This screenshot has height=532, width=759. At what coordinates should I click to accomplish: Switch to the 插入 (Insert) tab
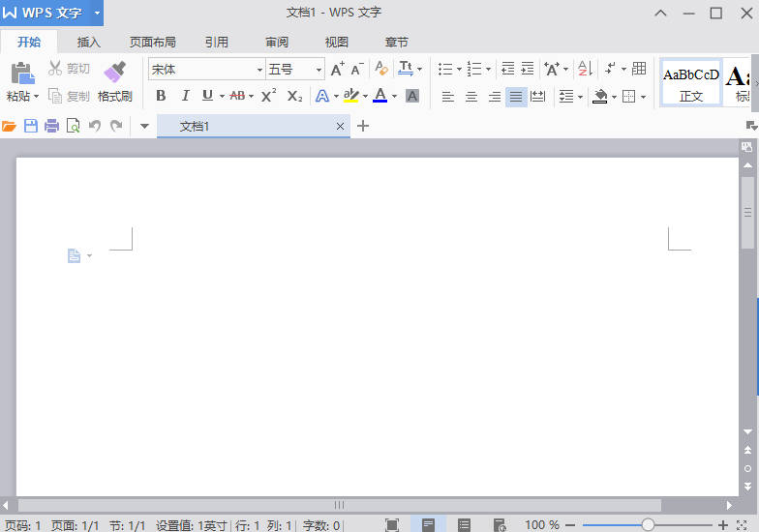(89, 42)
